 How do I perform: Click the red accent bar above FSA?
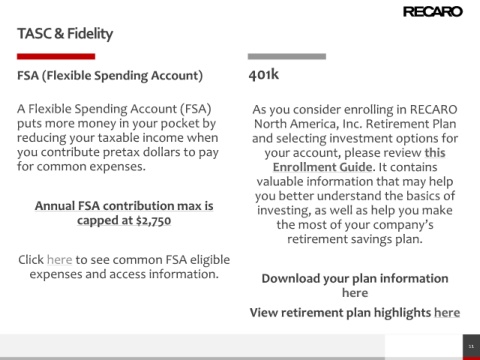(56, 56)
